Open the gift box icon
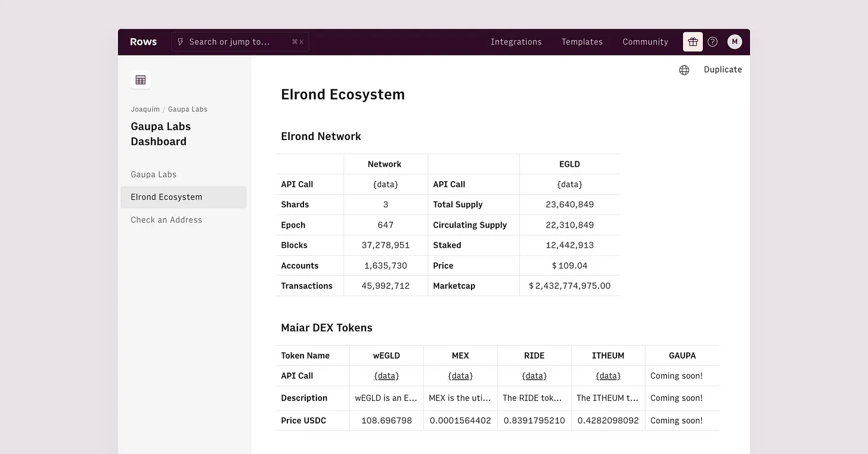Viewport: 868px width, 454px height. click(x=693, y=42)
